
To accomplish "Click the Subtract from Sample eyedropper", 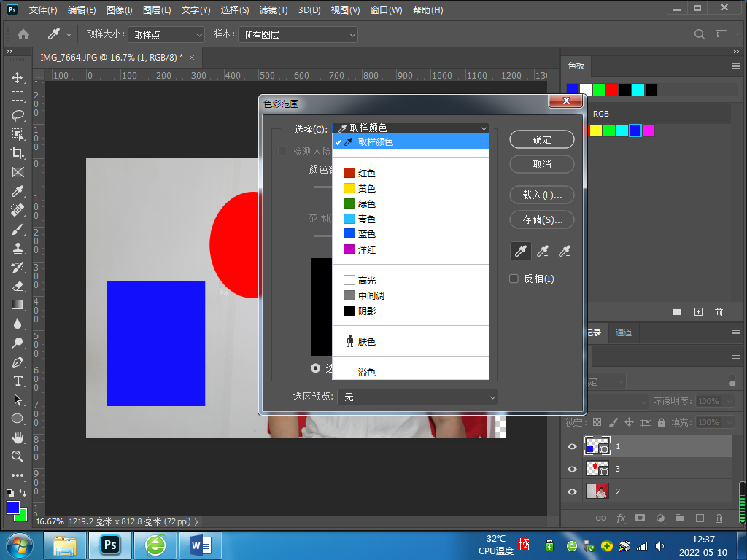I will point(564,252).
